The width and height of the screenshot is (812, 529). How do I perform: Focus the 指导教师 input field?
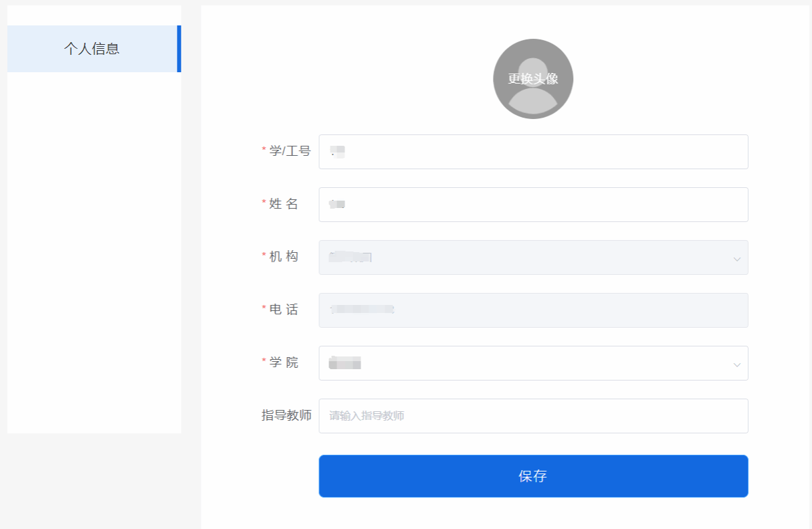pos(533,416)
